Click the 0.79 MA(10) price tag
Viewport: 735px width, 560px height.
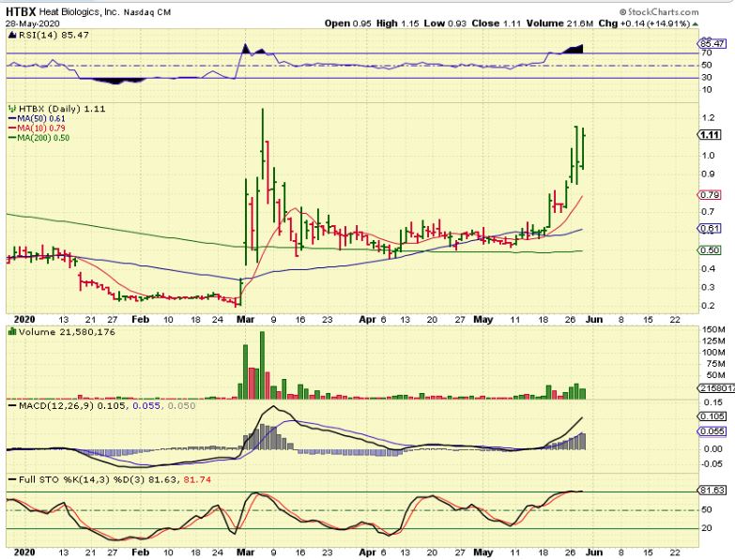710,195
